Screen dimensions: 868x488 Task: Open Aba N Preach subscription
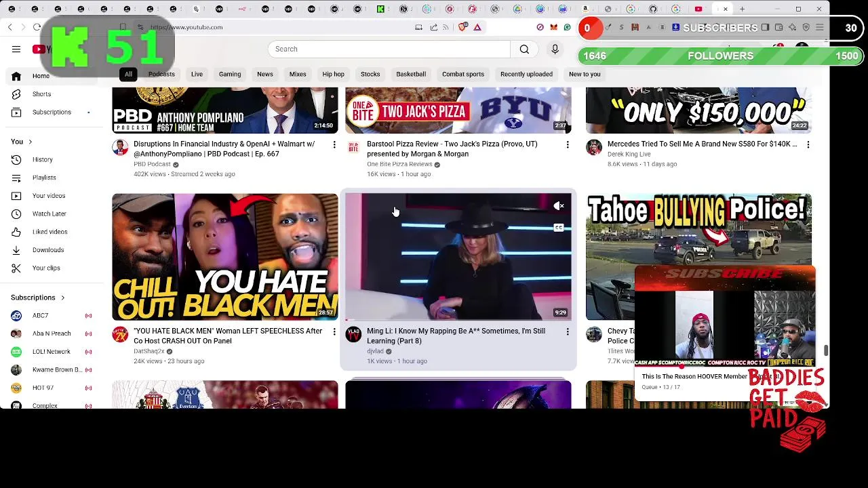click(52, 333)
